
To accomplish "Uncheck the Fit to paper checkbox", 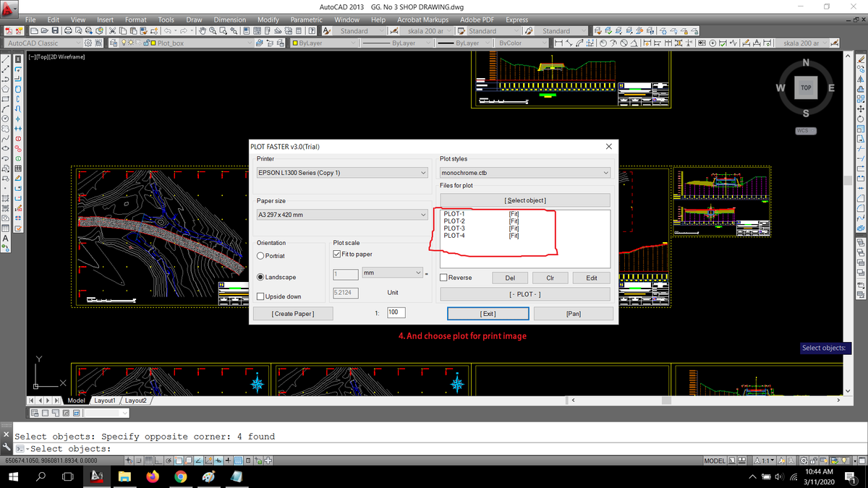I will [336, 254].
